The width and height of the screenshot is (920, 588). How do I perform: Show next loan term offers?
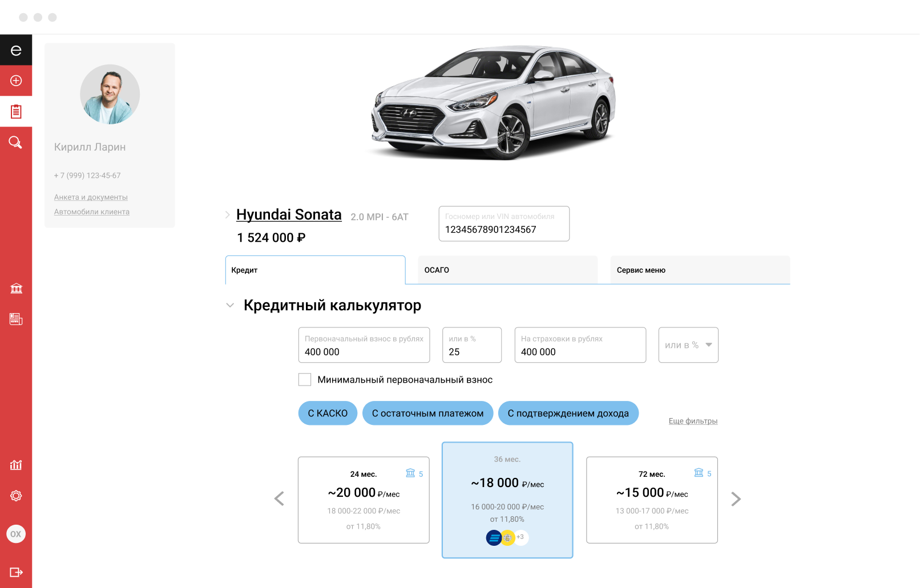(x=736, y=499)
